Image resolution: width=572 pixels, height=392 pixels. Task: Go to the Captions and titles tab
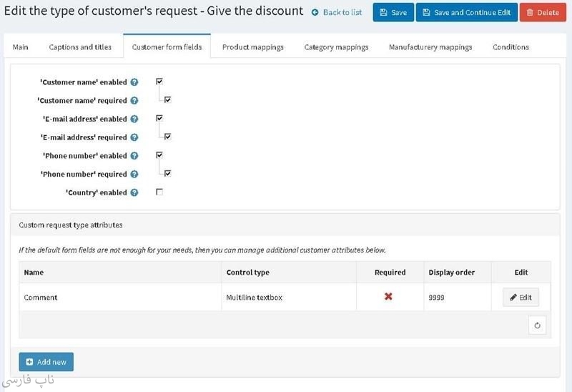pyautogui.click(x=80, y=47)
